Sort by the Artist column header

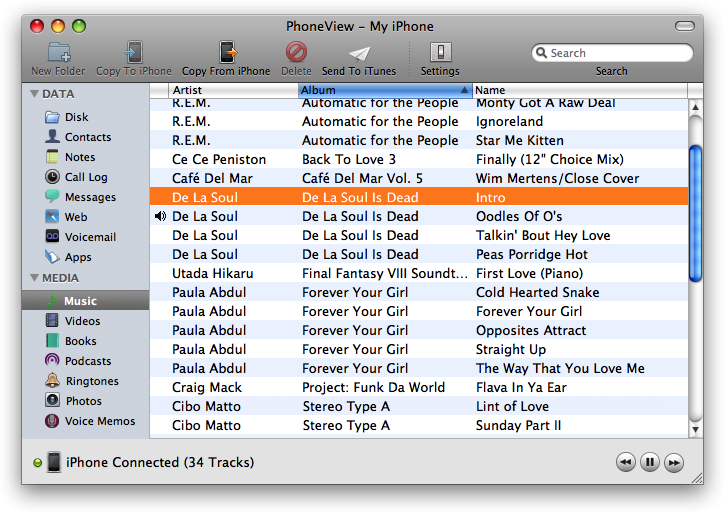(x=233, y=90)
